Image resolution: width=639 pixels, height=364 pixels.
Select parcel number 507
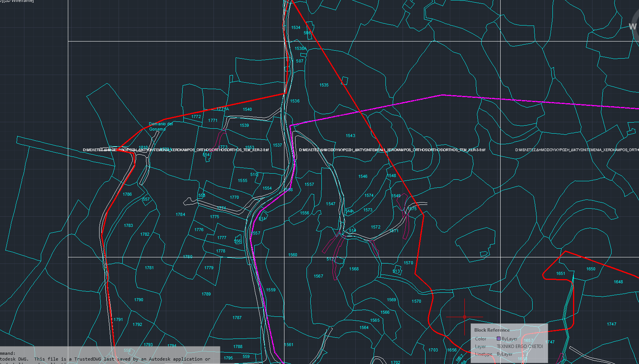300,61
